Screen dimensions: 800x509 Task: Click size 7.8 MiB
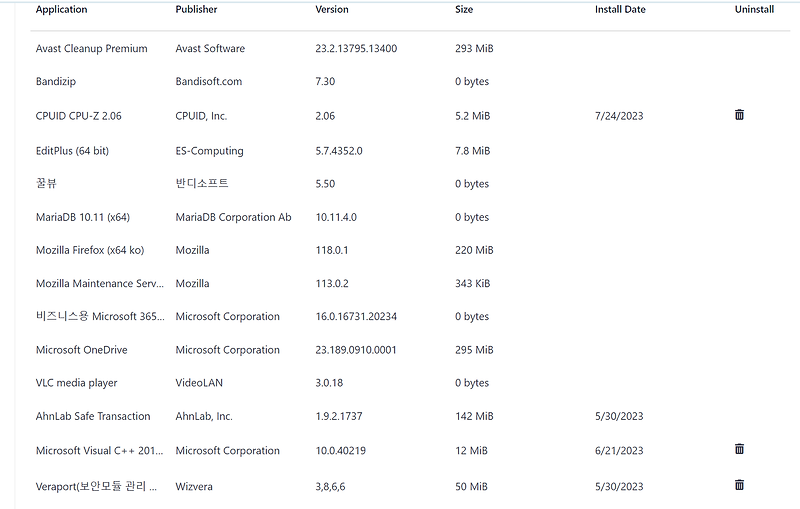point(472,151)
